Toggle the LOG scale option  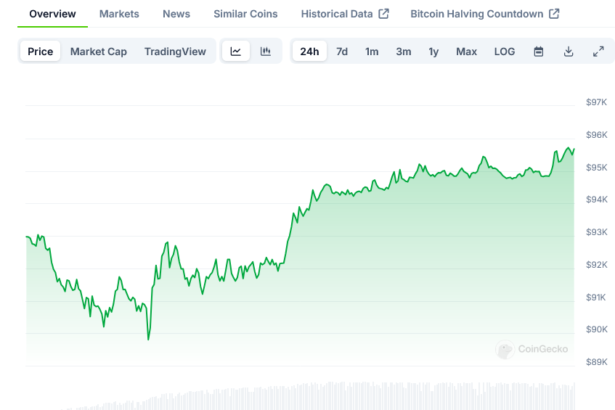tap(505, 51)
